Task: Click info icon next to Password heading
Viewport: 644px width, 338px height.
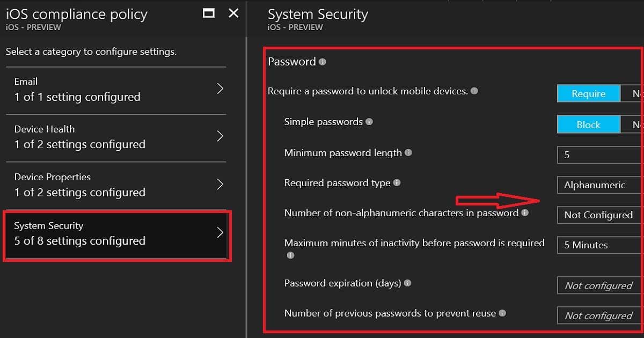Action: 322,62
